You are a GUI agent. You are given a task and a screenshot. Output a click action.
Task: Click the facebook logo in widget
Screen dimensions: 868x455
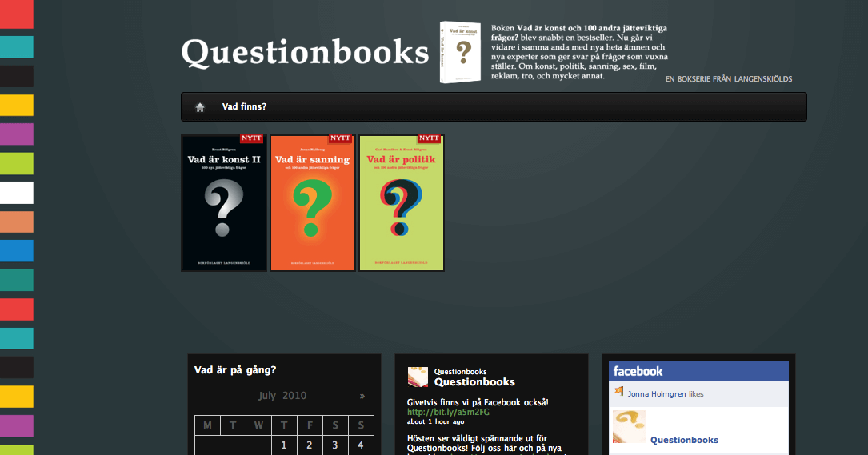pyautogui.click(x=638, y=371)
